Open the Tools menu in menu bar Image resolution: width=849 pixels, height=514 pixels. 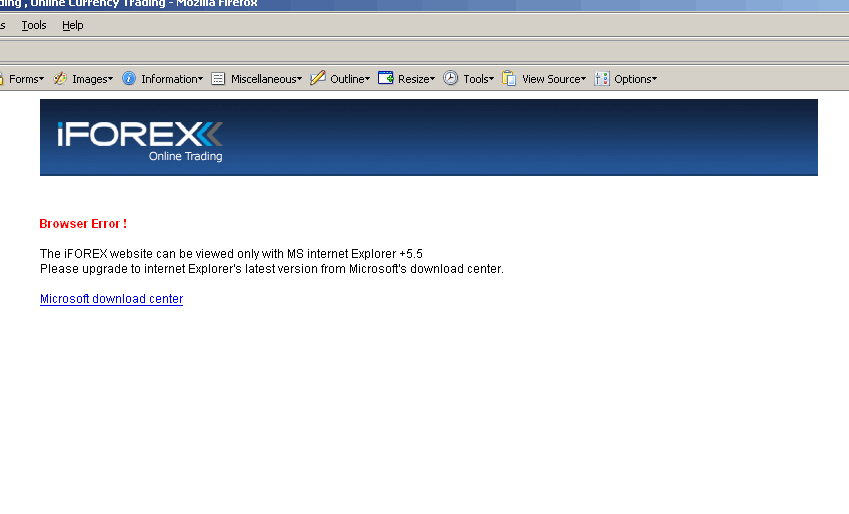pos(34,25)
